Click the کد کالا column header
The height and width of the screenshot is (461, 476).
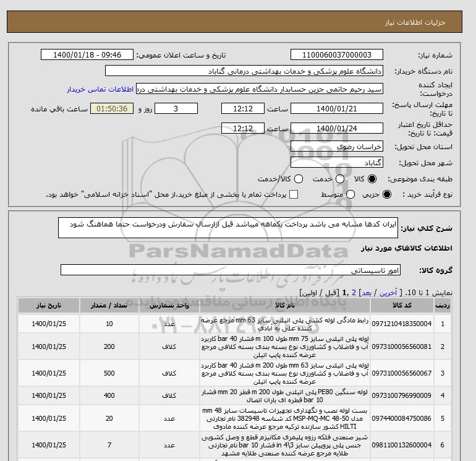[402, 306]
